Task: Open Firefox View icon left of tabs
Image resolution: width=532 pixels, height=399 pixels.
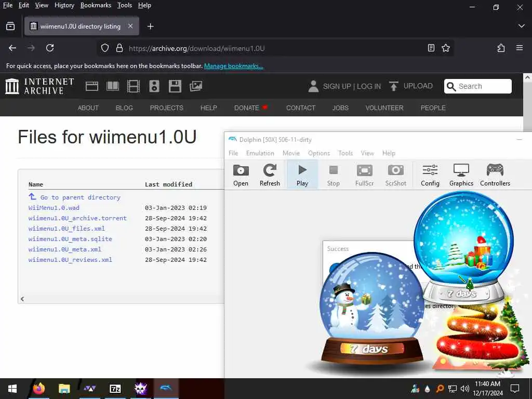Action: click(x=10, y=26)
